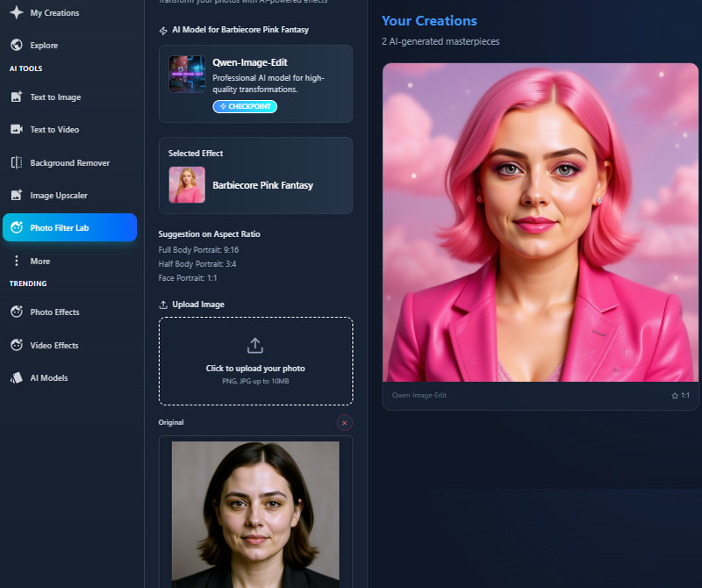Click the small upload icon beside Upload Image
The image size is (702, 588).
click(163, 305)
